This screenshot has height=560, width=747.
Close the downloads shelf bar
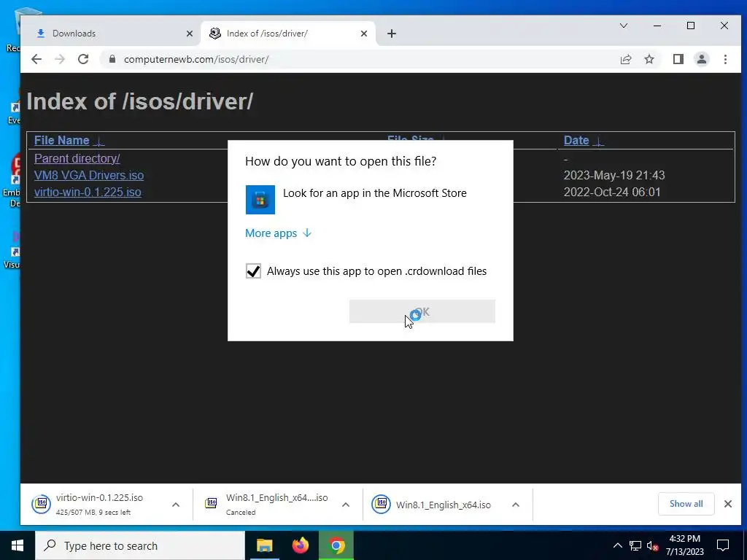(x=728, y=504)
